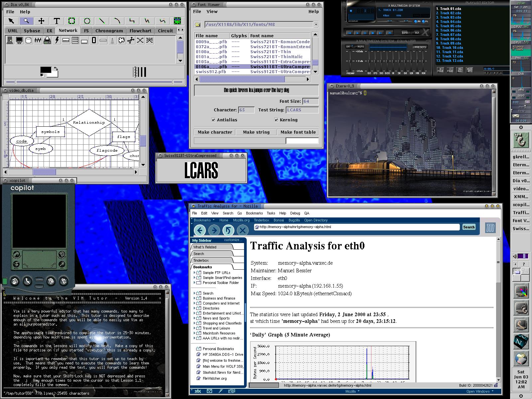Screen dimensions: 532x399
Task: Click the Make font table button
Action: point(298,132)
